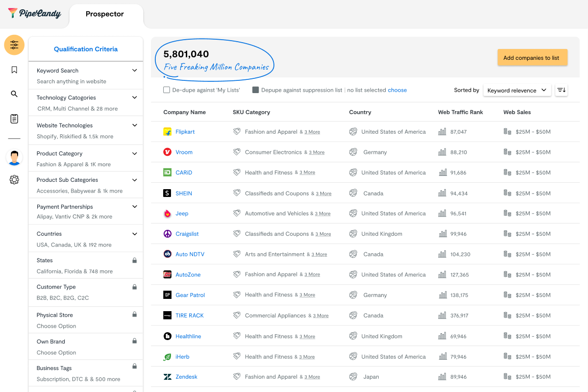This screenshot has width=588, height=392.
Task: Open the bookmarks sidebar icon
Action: [x=14, y=70]
